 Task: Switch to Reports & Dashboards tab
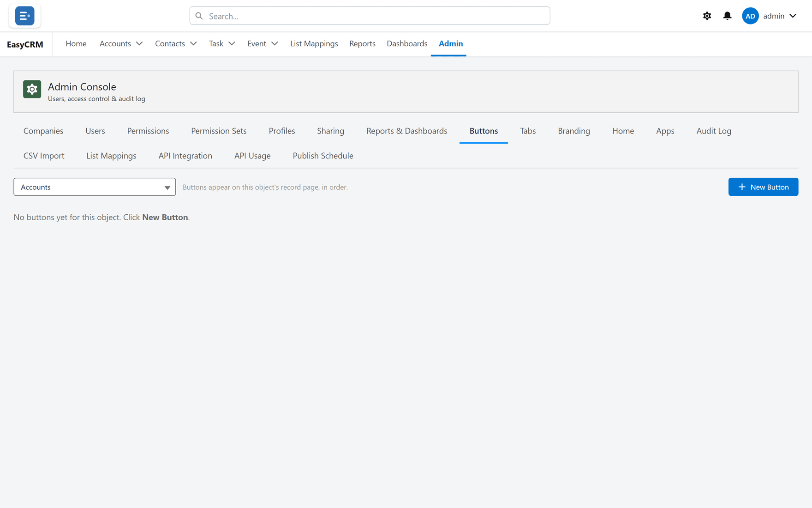tap(407, 131)
